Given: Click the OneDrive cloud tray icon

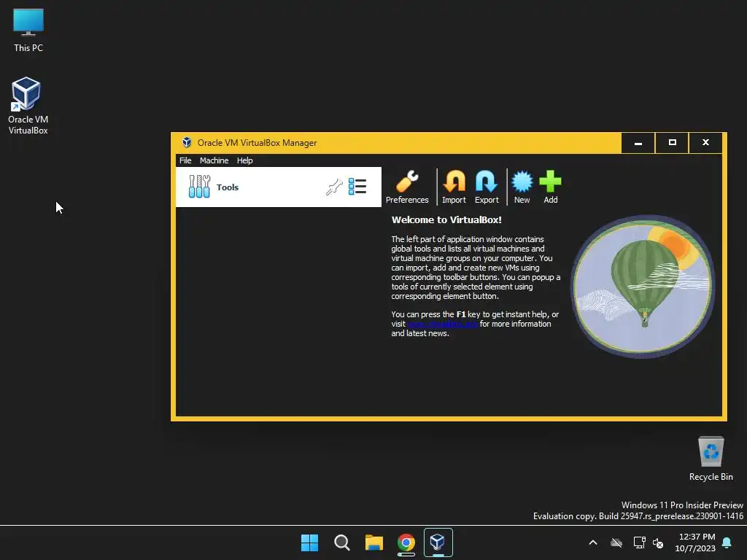Looking at the screenshot, I should point(616,542).
